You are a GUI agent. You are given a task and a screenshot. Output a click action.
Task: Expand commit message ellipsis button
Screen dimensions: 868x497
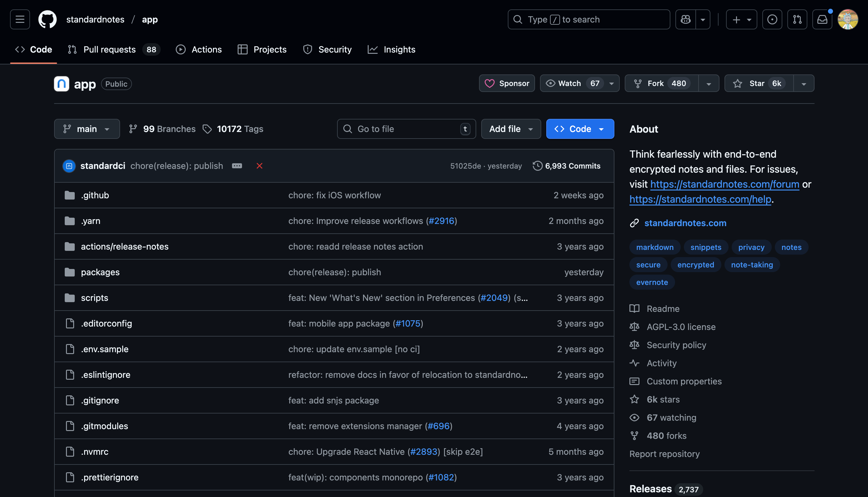coord(237,166)
